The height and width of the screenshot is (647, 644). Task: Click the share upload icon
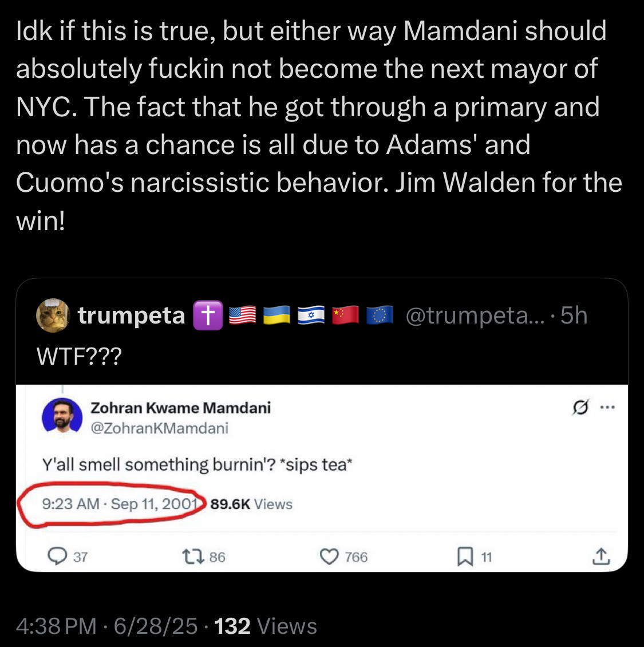(600, 556)
